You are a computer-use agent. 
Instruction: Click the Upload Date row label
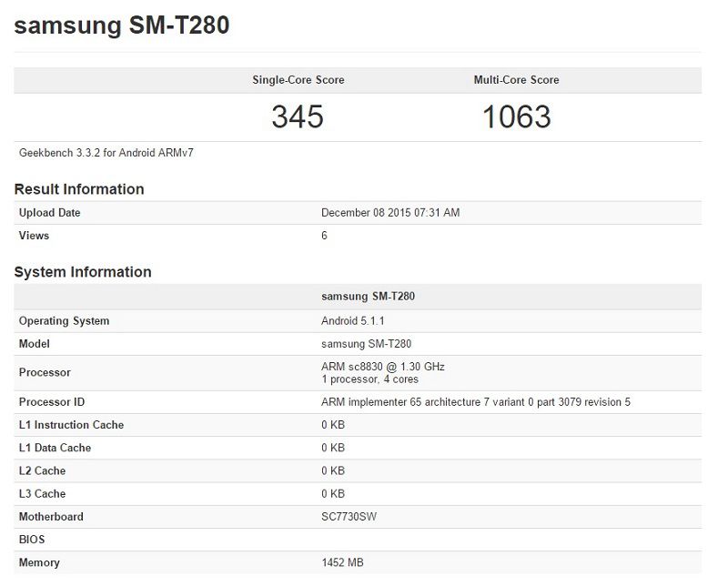coord(50,213)
